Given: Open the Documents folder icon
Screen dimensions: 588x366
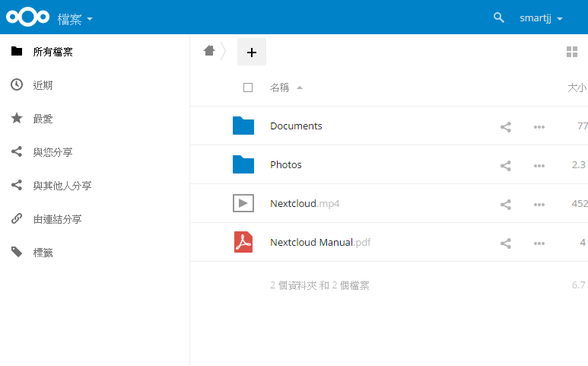Looking at the screenshot, I should tap(243, 126).
